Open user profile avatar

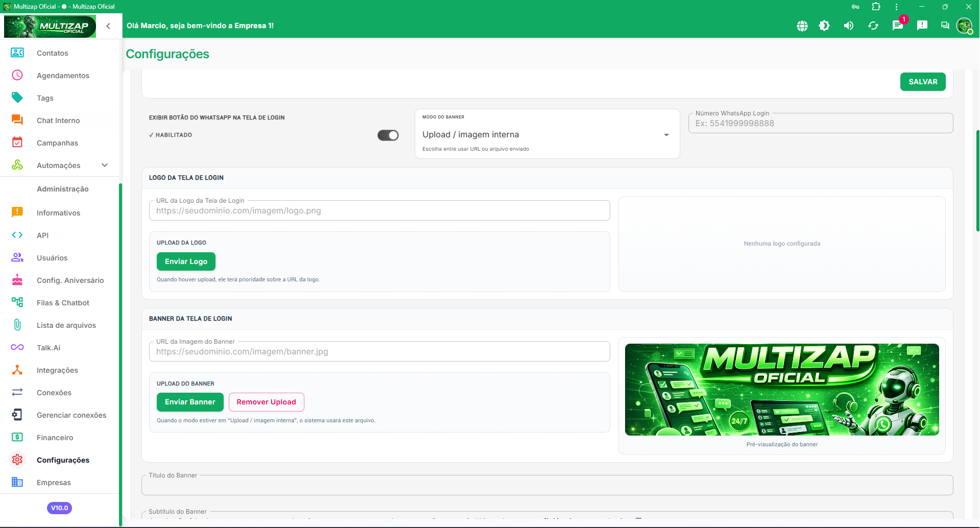tap(964, 26)
